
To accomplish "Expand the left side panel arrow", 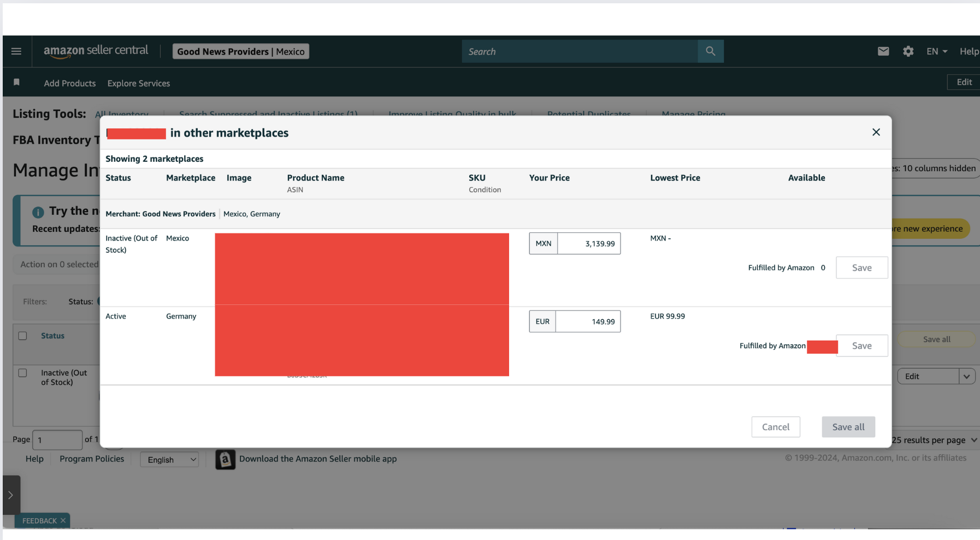I will click(11, 495).
